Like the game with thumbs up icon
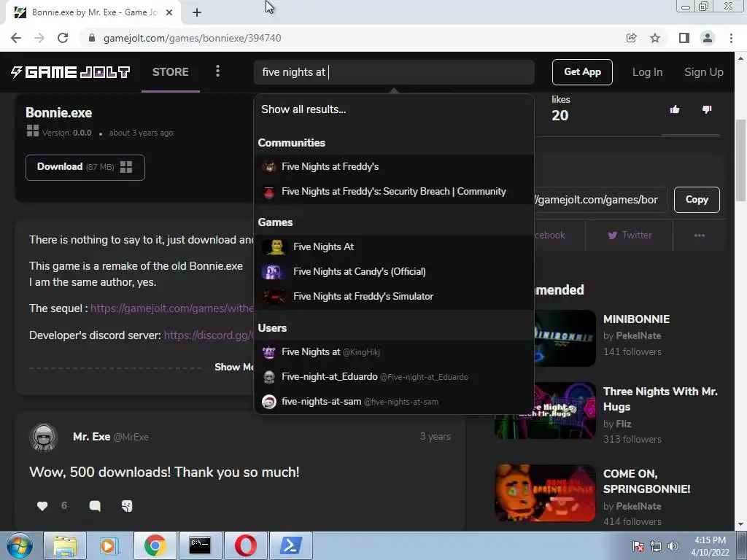The width and height of the screenshot is (747, 560). [x=675, y=109]
